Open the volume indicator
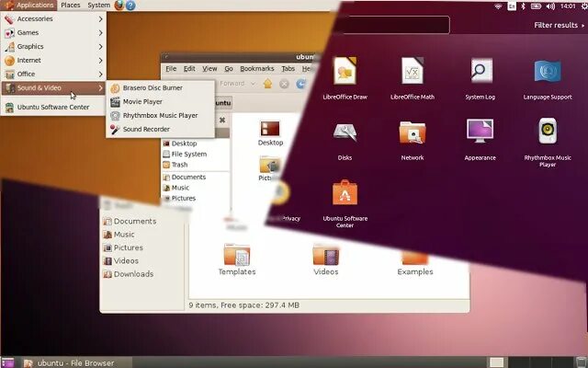Screen dimensions: 588x368 pyautogui.click(x=550, y=6)
